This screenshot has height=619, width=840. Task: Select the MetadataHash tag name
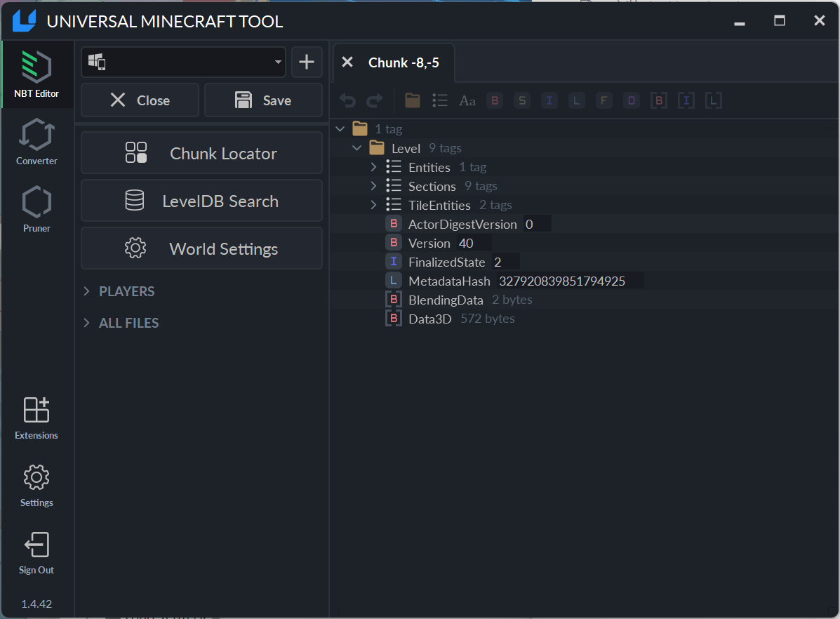click(449, 281)
